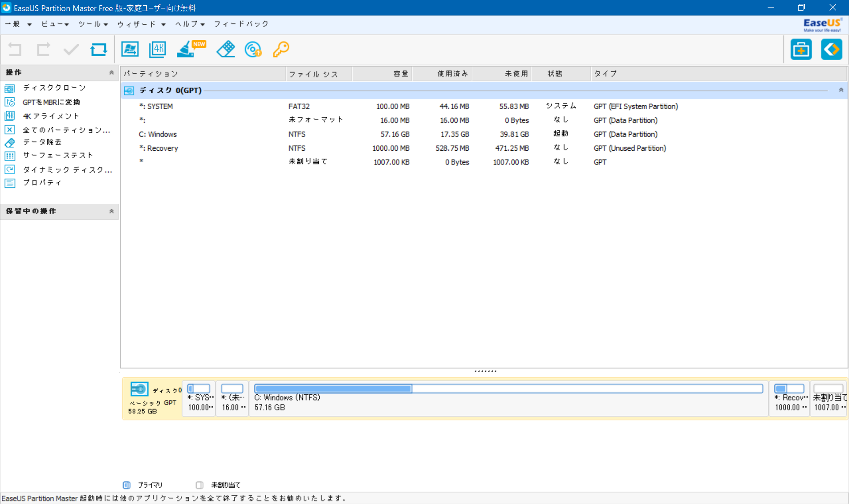The width and height of the screenshot is (849, 504).
Task: Click the サーフェーステスト sidebar icon
Action: click(10, 156)
